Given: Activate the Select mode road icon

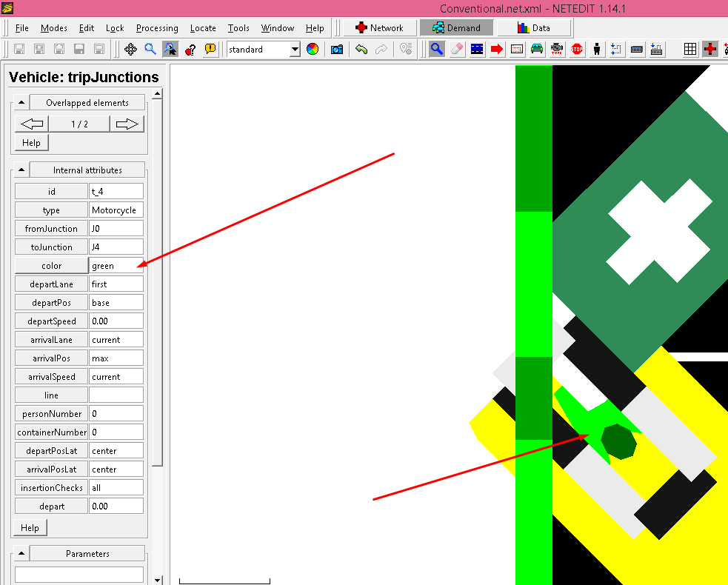Looking at the screenshot, I should pos(477,49).
